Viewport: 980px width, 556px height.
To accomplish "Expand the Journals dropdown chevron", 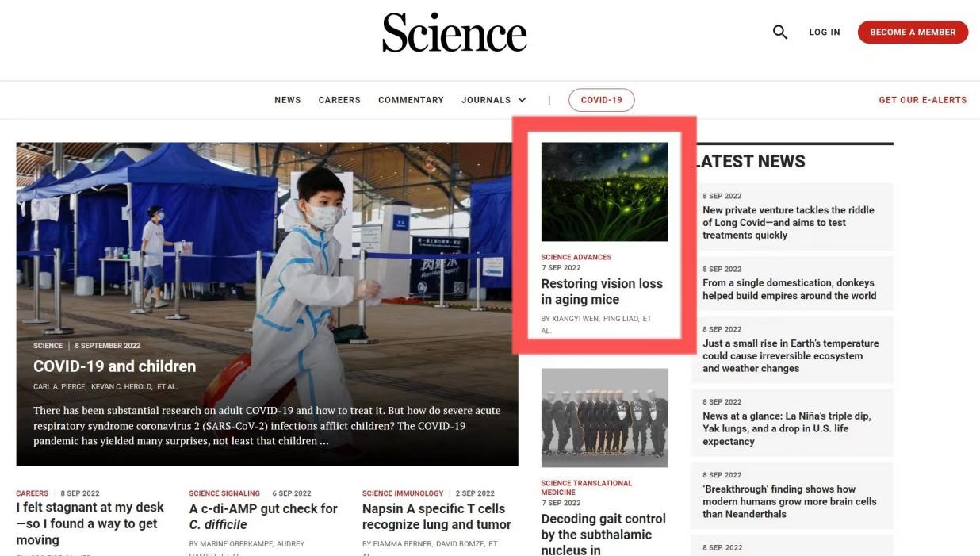I will pos(522,100).
